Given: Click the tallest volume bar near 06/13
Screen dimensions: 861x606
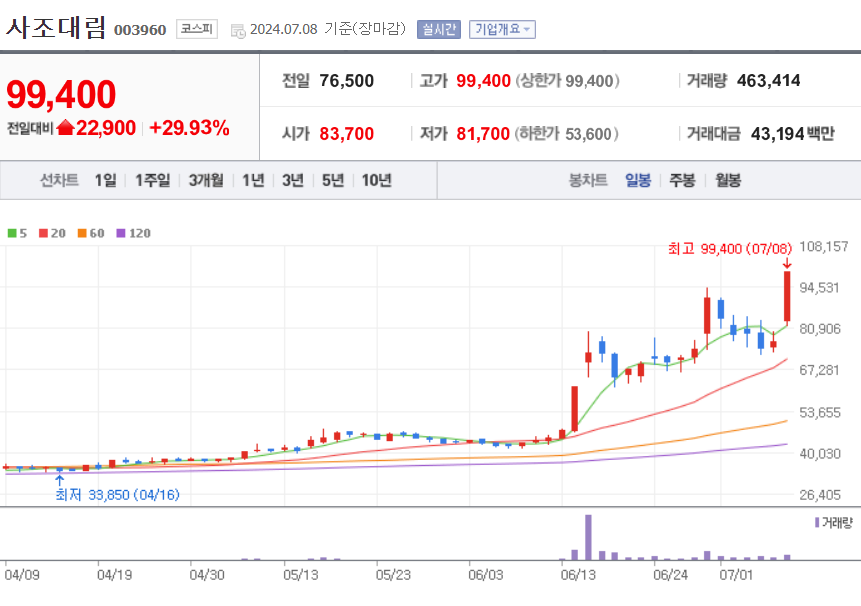Looking at the screenshot, I should [588, 537].
